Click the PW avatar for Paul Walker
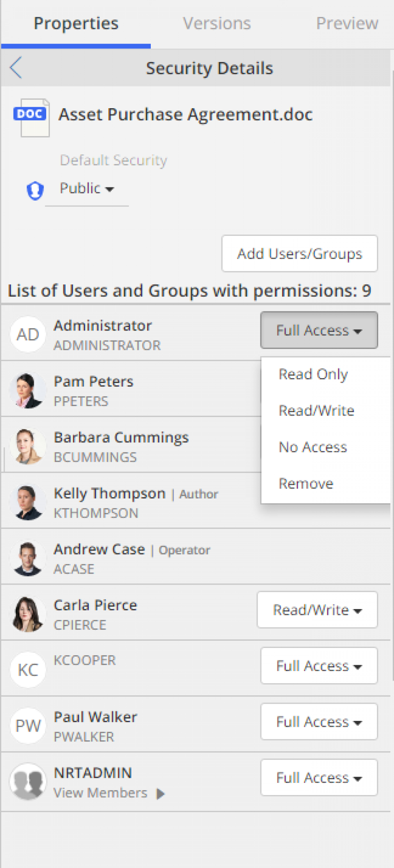Image resolution: width=394 pixels, height=868 pixels. (28, 726)
